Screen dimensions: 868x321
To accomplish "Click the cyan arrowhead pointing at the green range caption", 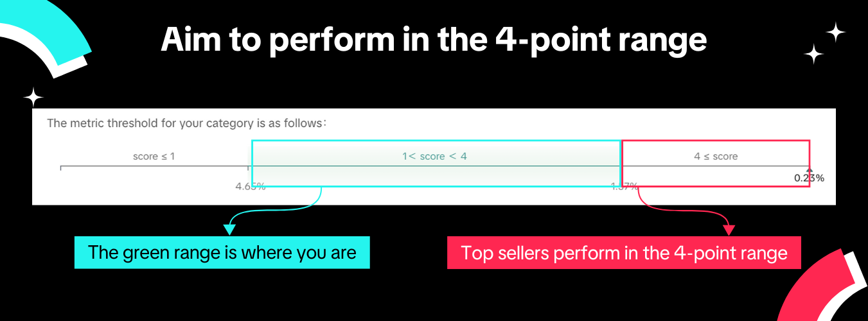I will (x=229, y=229).
